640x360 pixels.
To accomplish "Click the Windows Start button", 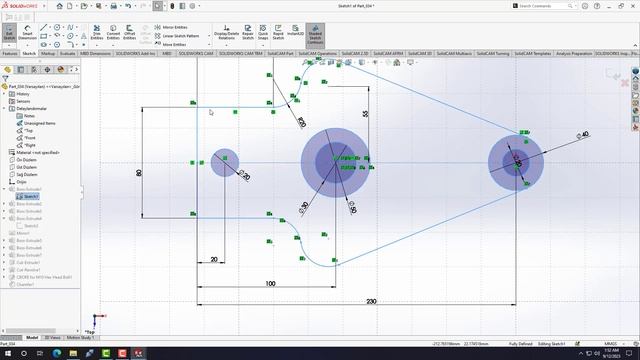I will click(8, 353).
